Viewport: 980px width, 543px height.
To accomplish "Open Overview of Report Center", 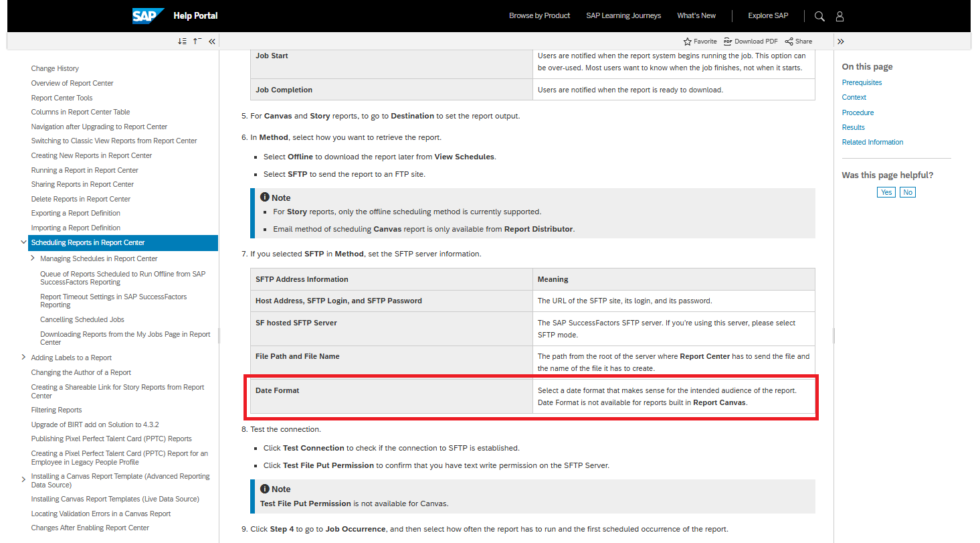I will (x=72, y=83).
